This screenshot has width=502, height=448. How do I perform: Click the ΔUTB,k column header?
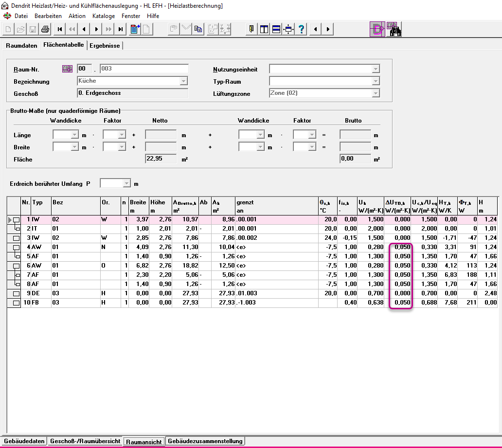click(397, 206)
